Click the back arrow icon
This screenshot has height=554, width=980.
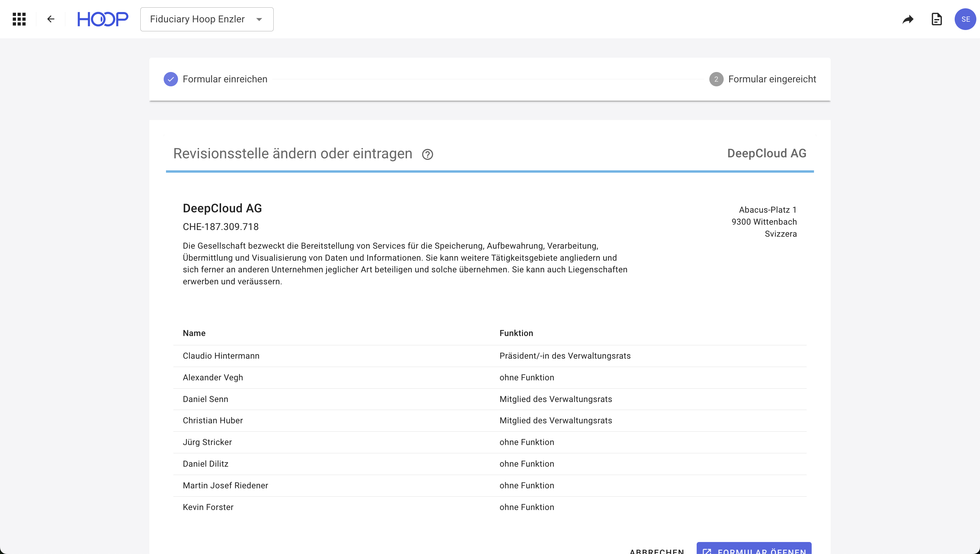51,19
